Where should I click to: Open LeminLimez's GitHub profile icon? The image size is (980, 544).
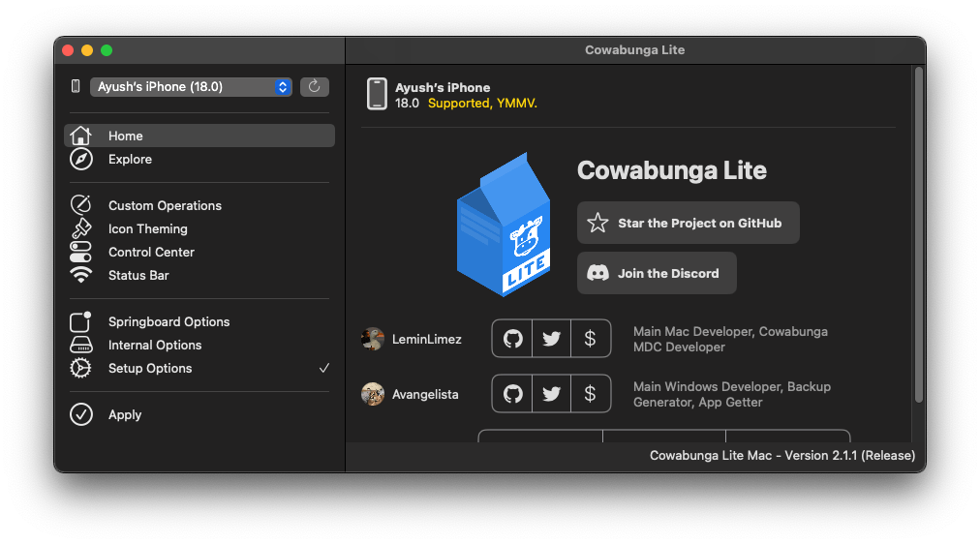(512, 339)
